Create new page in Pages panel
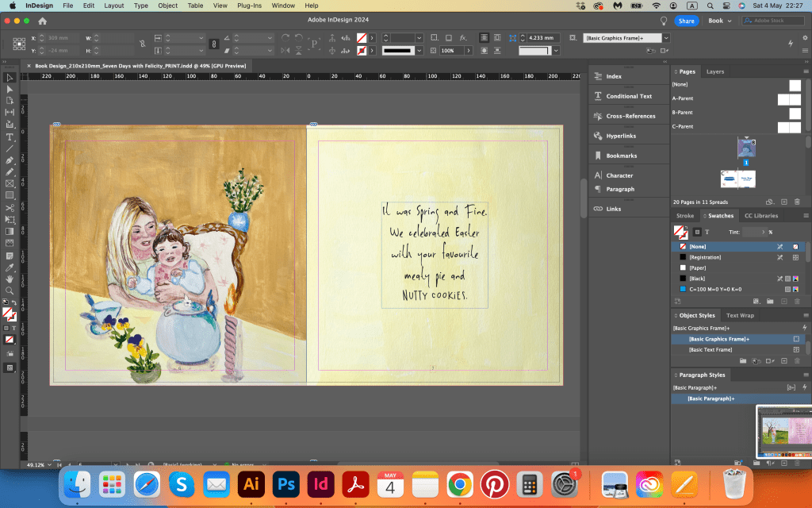The image size is (812, 508). (783, 202)
